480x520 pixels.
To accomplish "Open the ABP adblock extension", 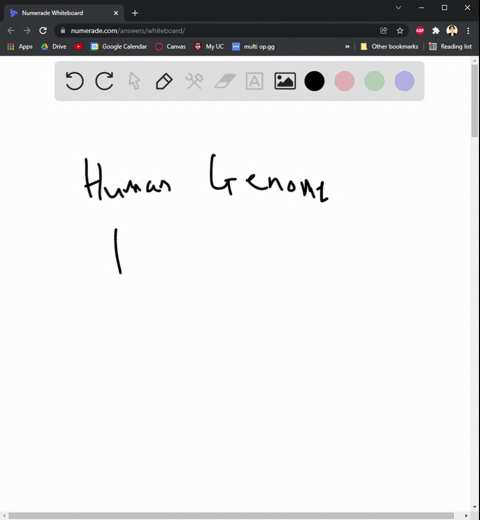I will tap(420, 31).
